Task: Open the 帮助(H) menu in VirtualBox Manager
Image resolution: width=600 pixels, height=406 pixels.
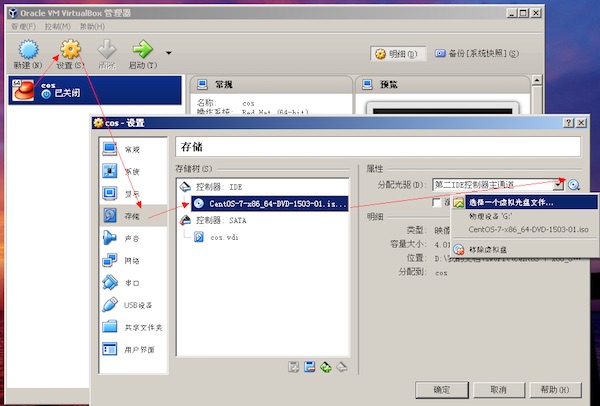Action: [92, 26]
